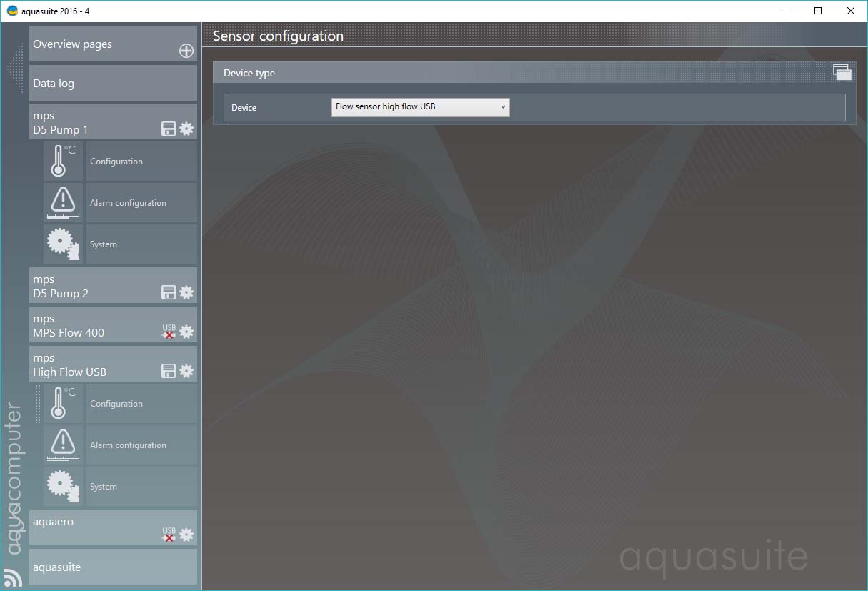Save settings icon for D5 Pump 2

click(169, 292)
